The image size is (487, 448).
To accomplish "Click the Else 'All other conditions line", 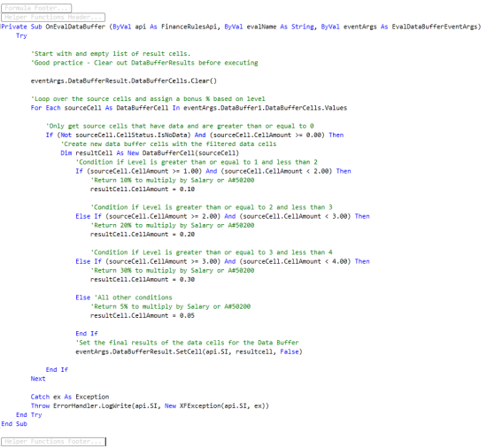I will pyautogui.click(x=124, y=297).
